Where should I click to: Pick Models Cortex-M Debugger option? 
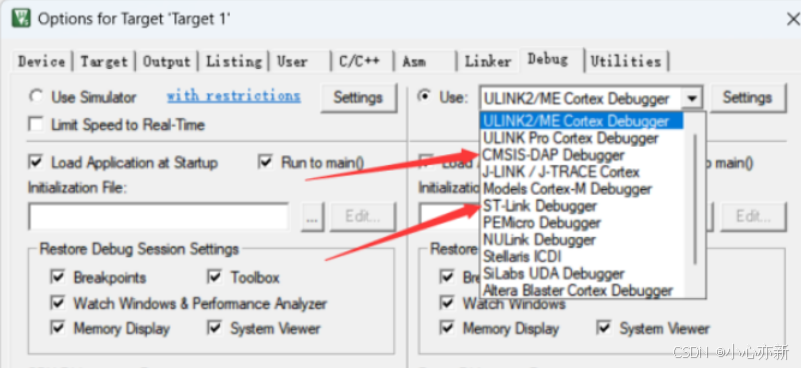[x=582, y=189]
